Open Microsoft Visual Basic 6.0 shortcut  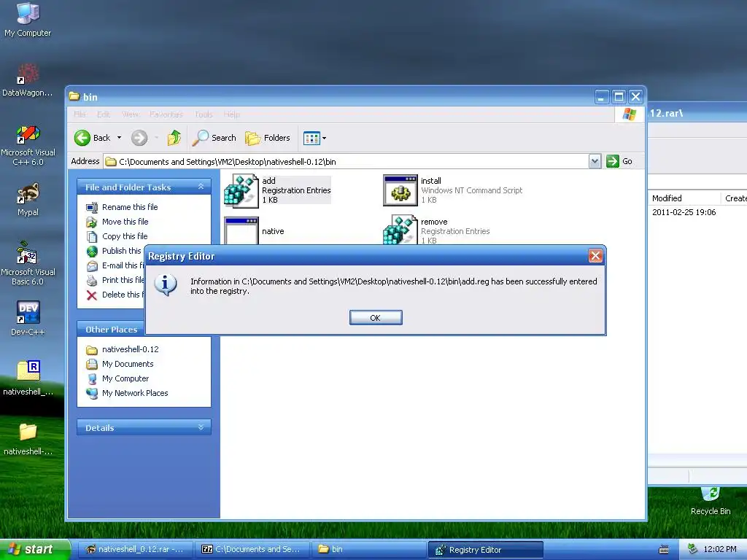click(x=28, y=264)
